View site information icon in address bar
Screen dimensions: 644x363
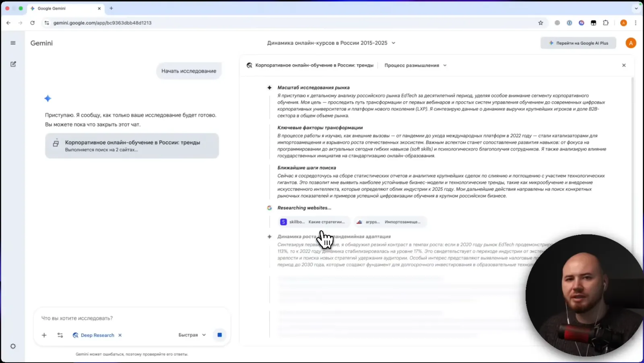pos(47,23)
